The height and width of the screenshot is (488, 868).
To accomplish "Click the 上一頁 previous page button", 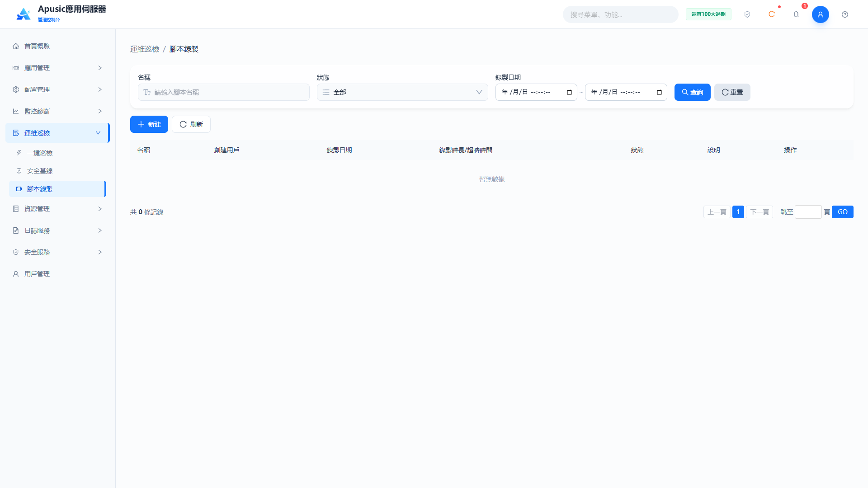I will tap(717, 212).
